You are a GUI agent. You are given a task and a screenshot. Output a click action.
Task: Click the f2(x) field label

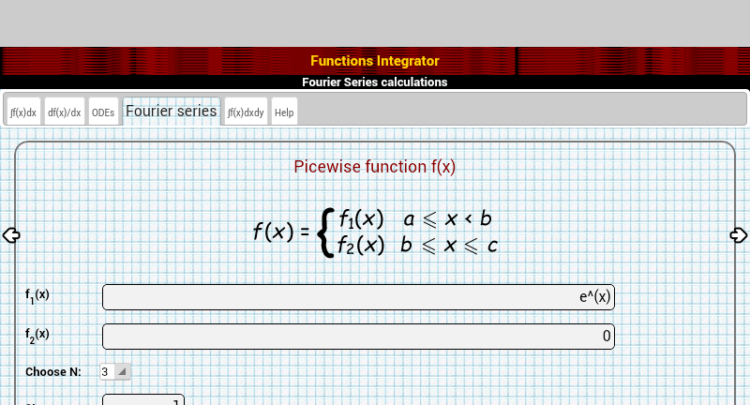click(x=37, y=335)
